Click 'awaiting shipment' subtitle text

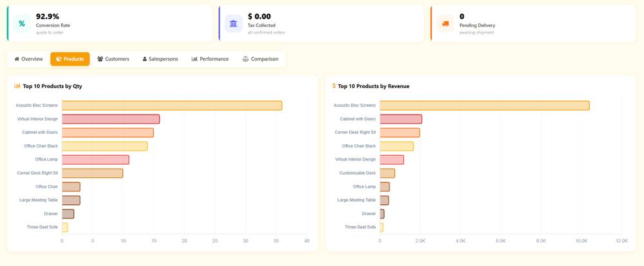pos(477,32)
